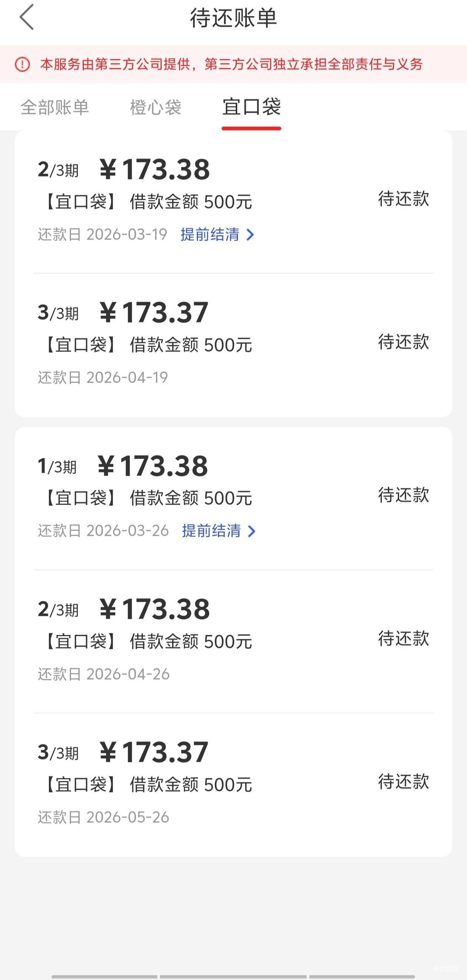
Task: Tap the third-party service notice banner text
Action: 231,64
